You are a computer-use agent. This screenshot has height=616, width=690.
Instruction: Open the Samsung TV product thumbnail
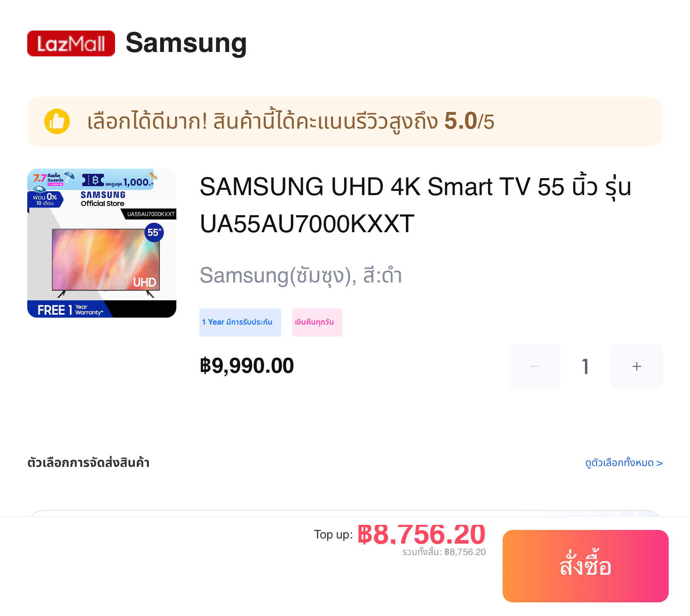point(102,243)
